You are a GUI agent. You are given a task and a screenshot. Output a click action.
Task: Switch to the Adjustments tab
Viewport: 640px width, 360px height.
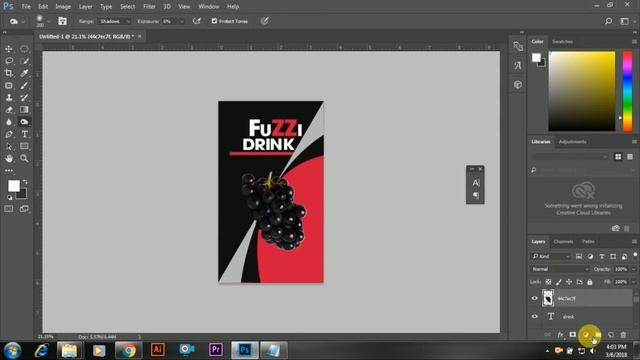pos(572,142)
